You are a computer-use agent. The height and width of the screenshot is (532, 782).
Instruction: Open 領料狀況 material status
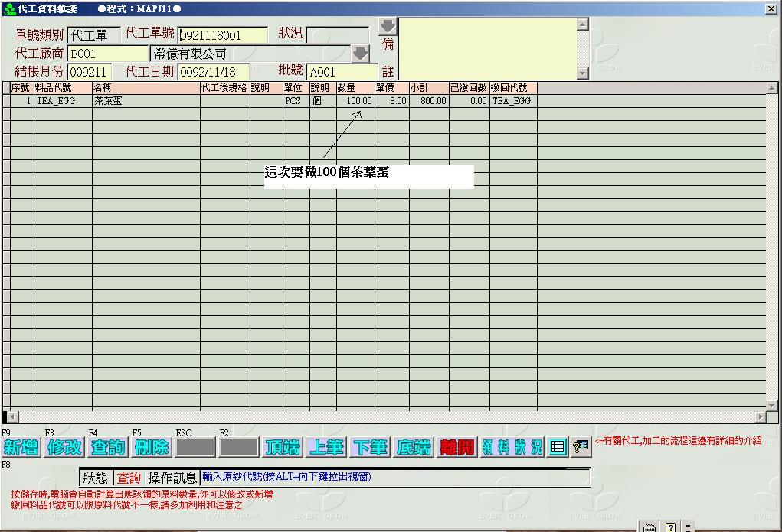(x=512, y=448)
